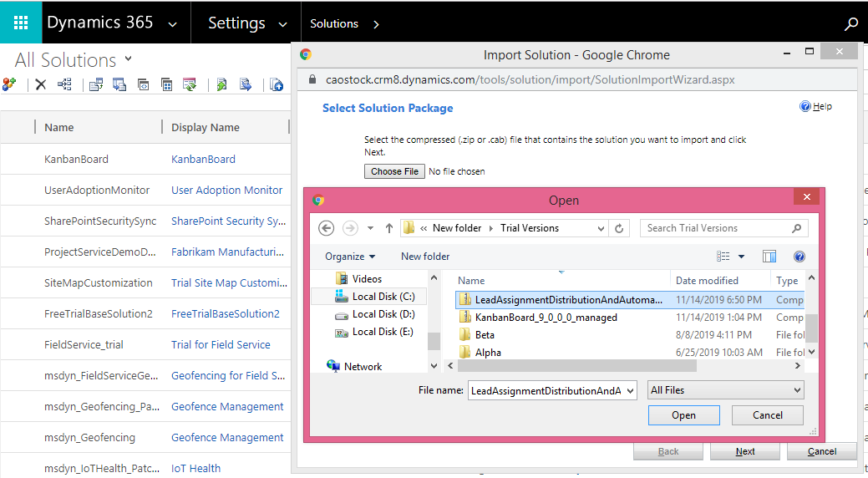Viewport: 868px width, 478px height.
Task: Click Apply Solution Upgrade green arrows icon
Action: [190, 84]
